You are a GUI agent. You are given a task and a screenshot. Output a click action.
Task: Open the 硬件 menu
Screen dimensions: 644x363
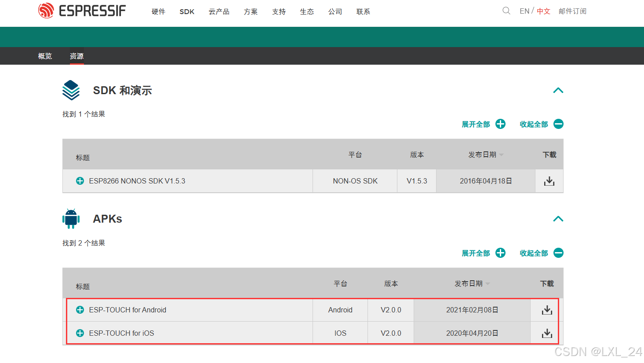(x=158, y=12)
